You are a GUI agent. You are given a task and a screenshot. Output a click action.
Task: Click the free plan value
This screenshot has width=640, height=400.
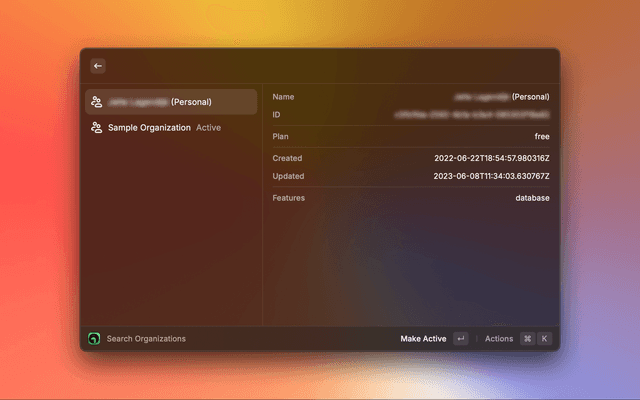point(541,136)
